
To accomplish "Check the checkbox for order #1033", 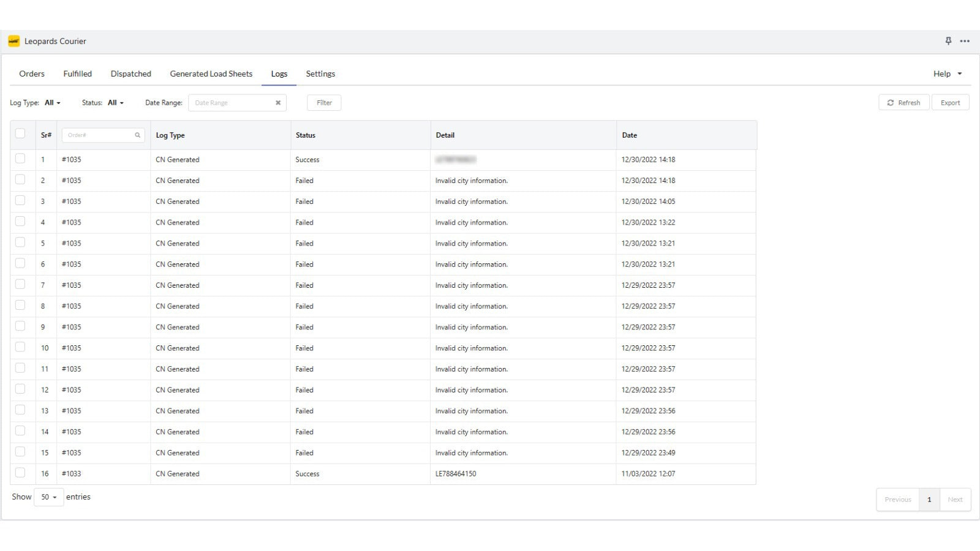I will pos(20,471).
